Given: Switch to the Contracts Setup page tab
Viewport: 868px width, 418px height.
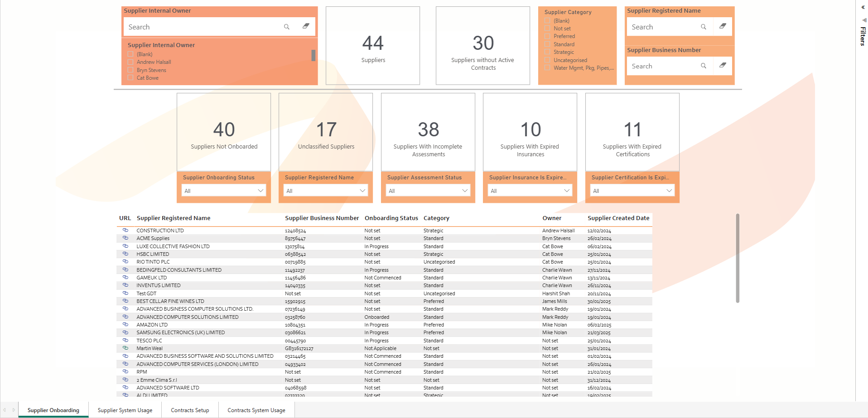Looking at the screenshot, I should [x=190, y=410].
